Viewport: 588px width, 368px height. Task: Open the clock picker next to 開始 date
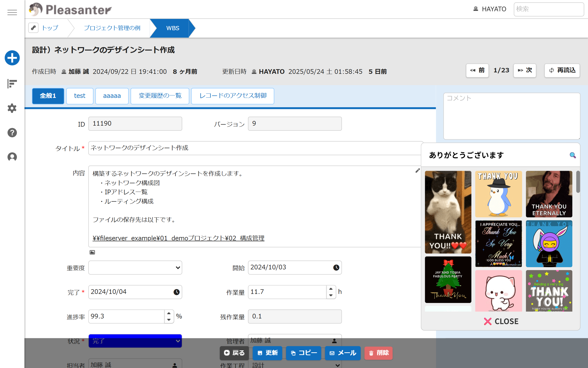[x=336, y=268]
